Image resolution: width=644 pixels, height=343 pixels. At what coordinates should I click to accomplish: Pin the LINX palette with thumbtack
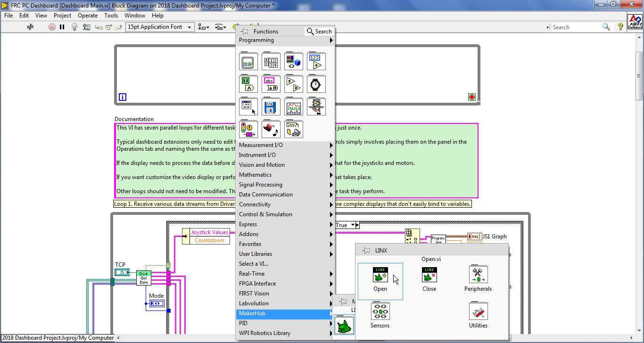click(366, 251)
